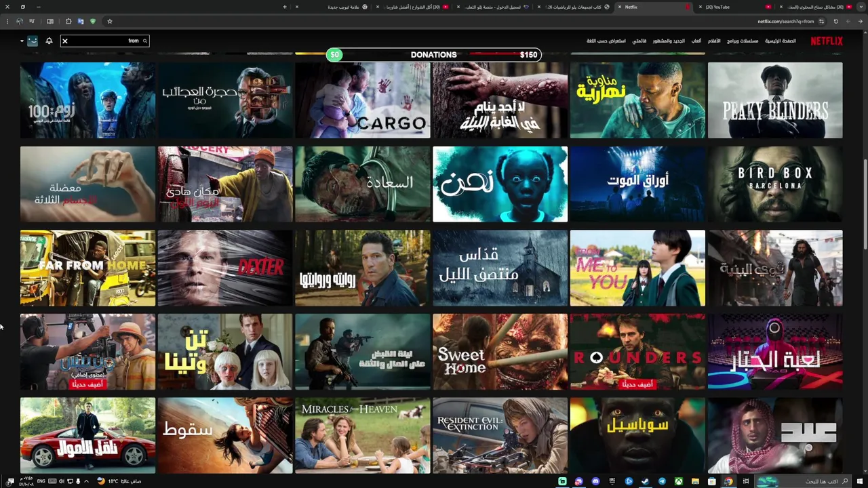
Task: Open ألعاب menu item
Action: tap(696, 41)
